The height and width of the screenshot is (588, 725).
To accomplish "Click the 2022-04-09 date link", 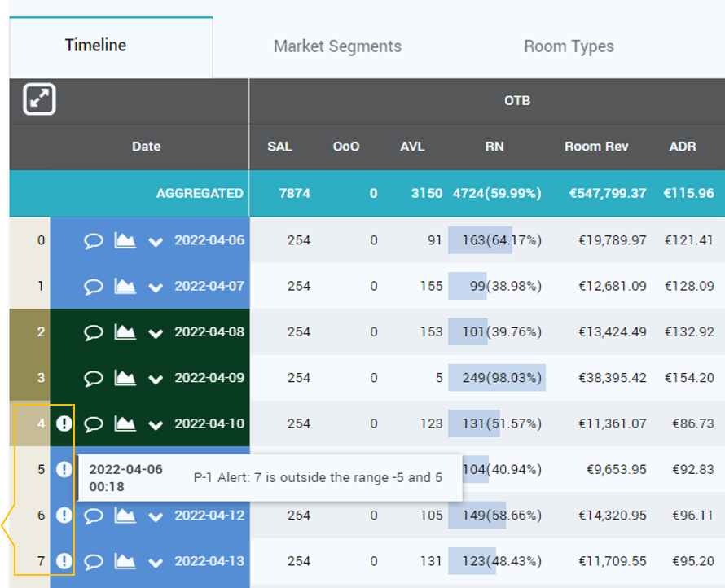I will click(x=209, y=378).
